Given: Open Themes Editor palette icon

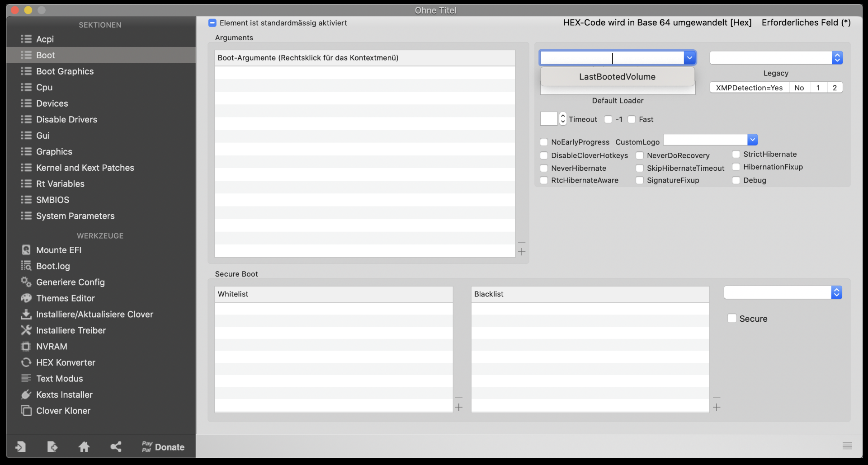Looking at the screenshot, I should pyautogui.click(x=26, y=298).
